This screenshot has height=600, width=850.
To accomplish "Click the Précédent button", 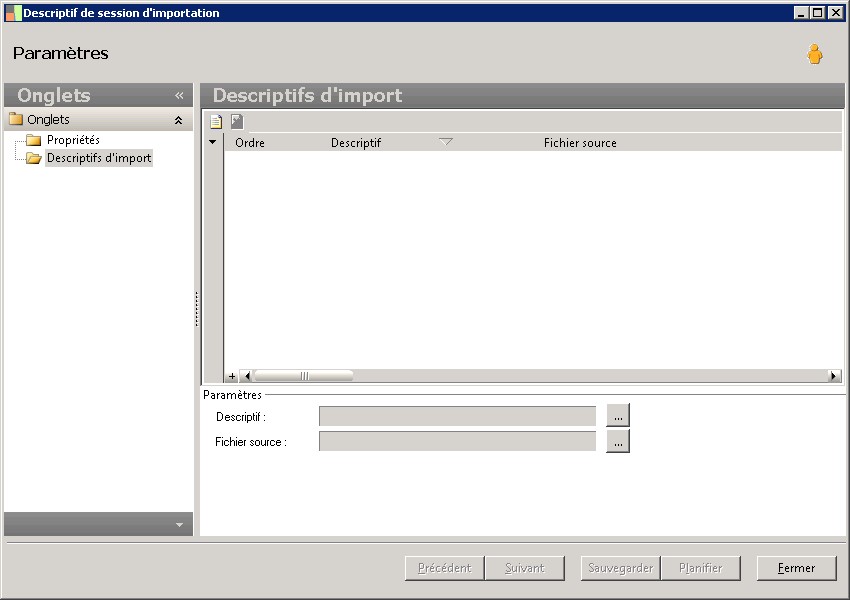I will [x=445, y=568].
